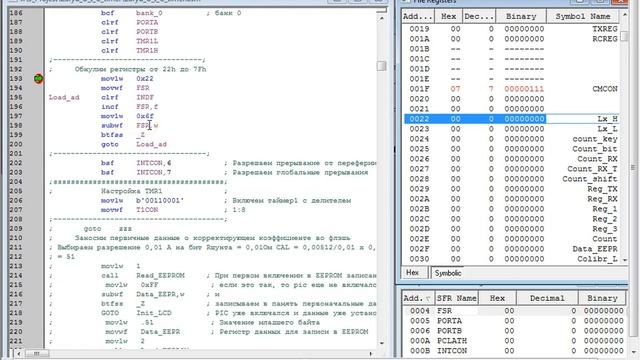Sort File Registers by Dec... column
Screen dimensions: 640x360
tap(479, 16)
